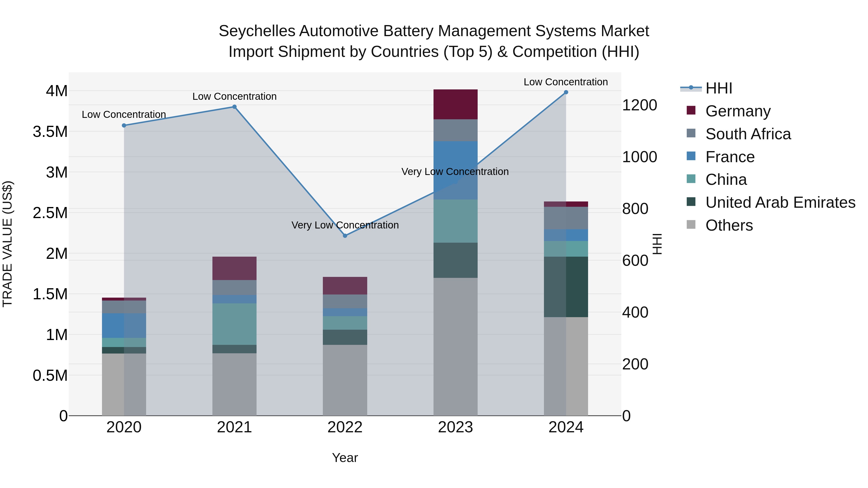
Task: Click the Very Low Concentration label near 2022
Action: point(345,225)
